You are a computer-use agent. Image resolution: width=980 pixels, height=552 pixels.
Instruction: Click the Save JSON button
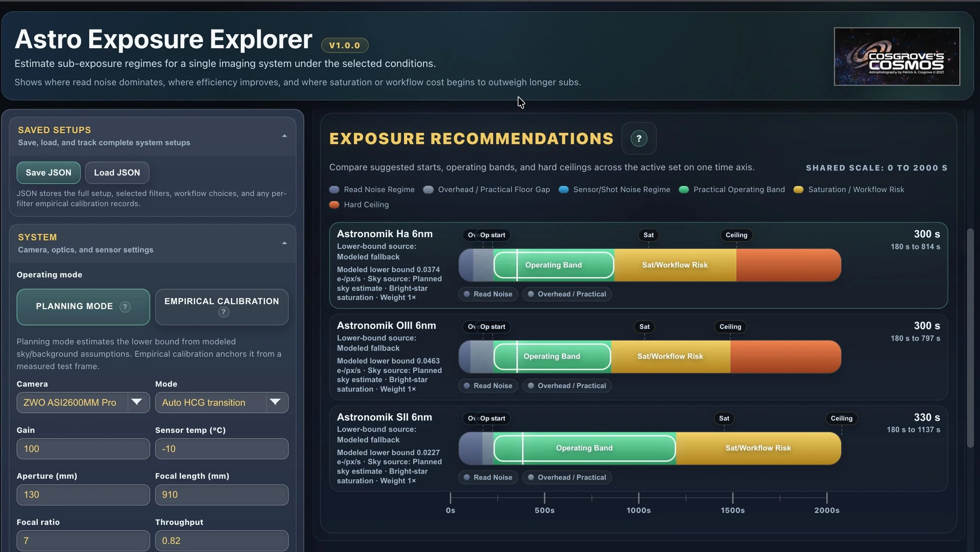tap(48, 172)
